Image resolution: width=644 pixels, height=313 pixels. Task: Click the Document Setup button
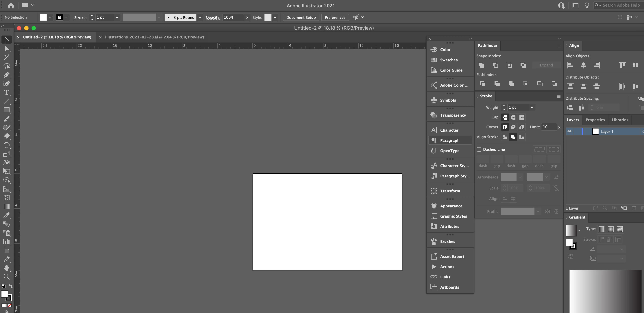[x=301, y=17]
